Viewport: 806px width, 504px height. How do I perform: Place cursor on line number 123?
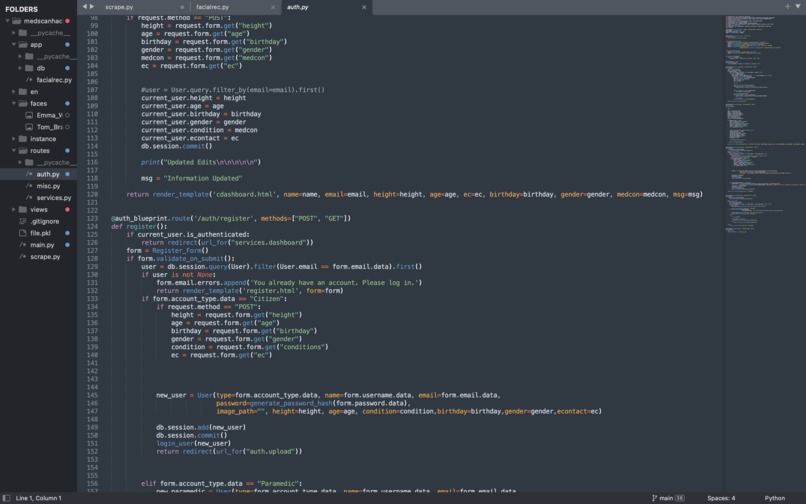93,219
